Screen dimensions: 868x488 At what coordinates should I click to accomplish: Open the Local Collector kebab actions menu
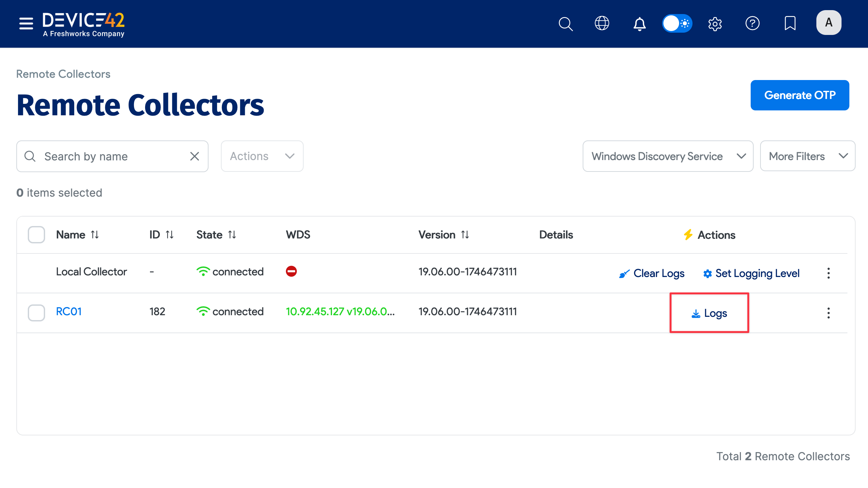[x=828, y=273]
